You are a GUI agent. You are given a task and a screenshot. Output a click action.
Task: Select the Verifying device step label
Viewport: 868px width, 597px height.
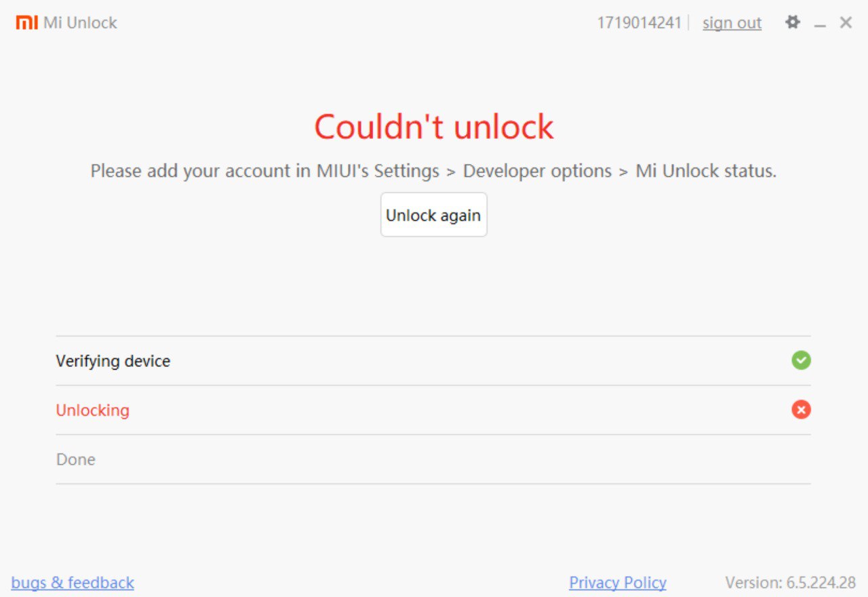click(x=113, y=361)
